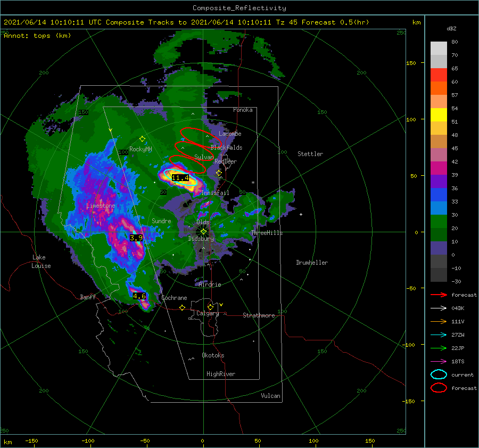Click the Stettler town label
Image resolution: width=479 pixels, height=448 pixels.
click(x=310, y=154)
